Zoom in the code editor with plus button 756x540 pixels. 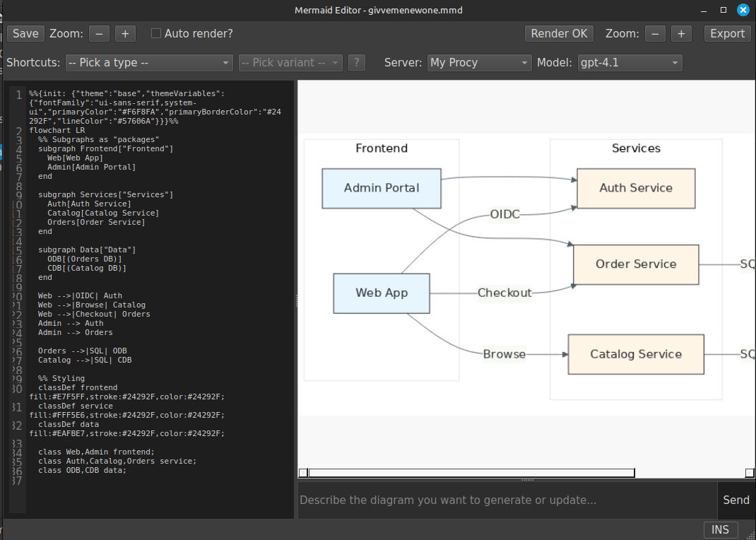125,34
